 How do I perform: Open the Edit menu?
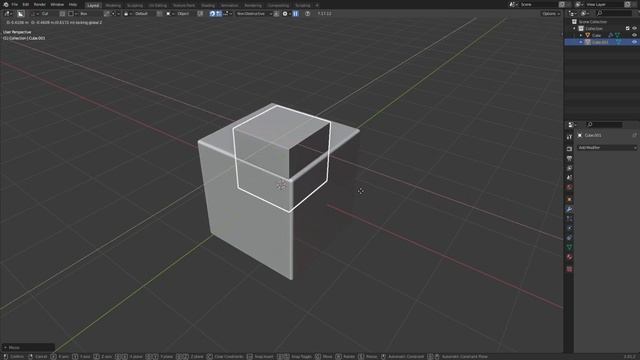tap(26, 4)
